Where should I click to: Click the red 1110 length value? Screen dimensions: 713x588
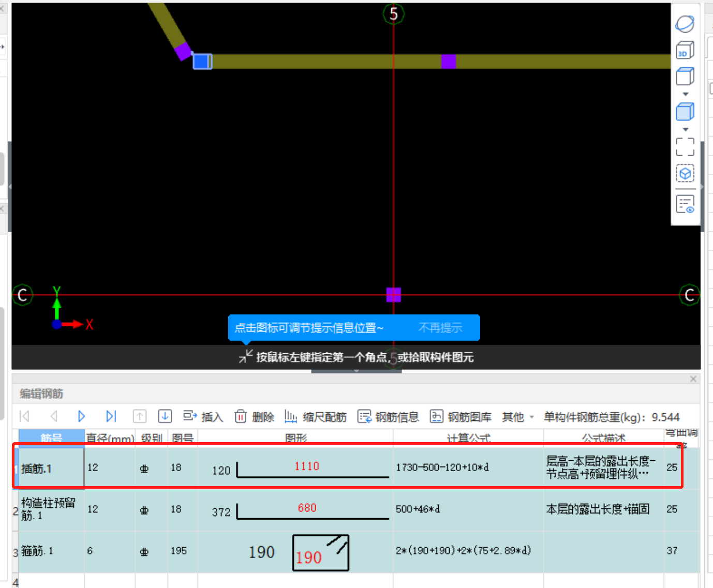[307, 466]
